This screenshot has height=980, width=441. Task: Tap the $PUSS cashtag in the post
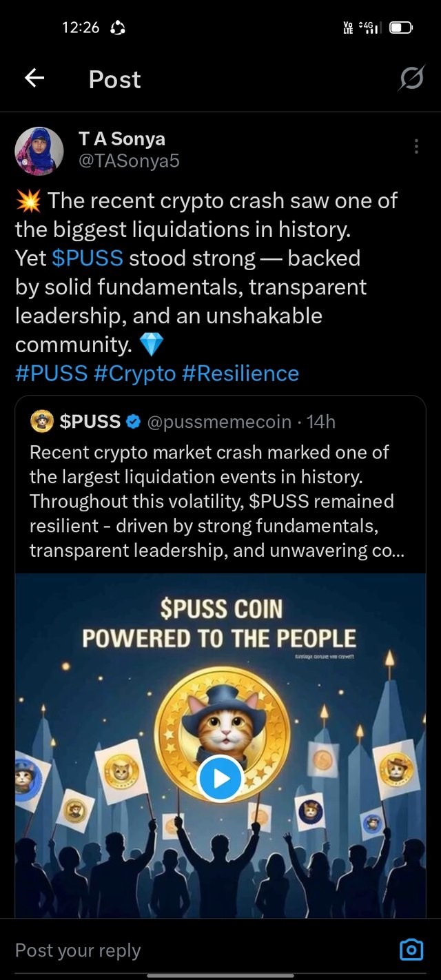(88, 258)
